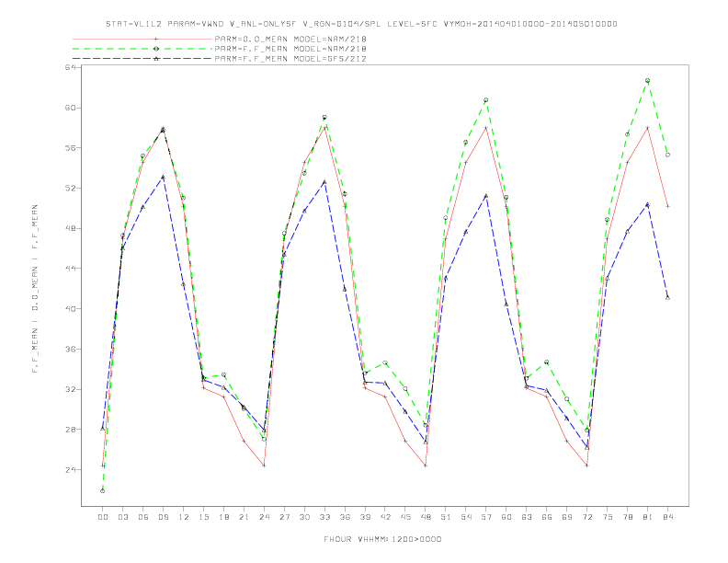
Task: Click x-axis forecast hour label 18
Action: [223, 517]
